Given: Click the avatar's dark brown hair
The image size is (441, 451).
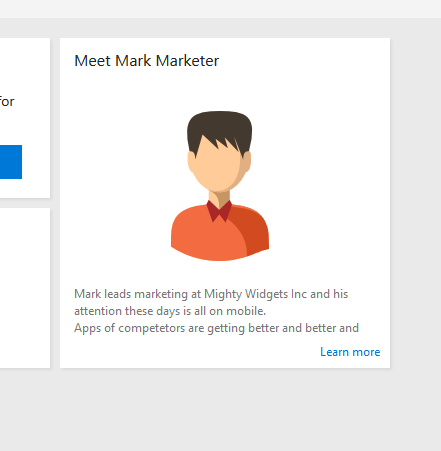Looking at the screenshot, I should [x=219, y=128].
